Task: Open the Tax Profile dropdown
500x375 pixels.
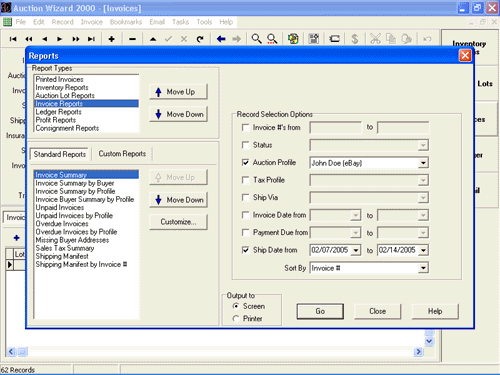Action: click(423, 180)
